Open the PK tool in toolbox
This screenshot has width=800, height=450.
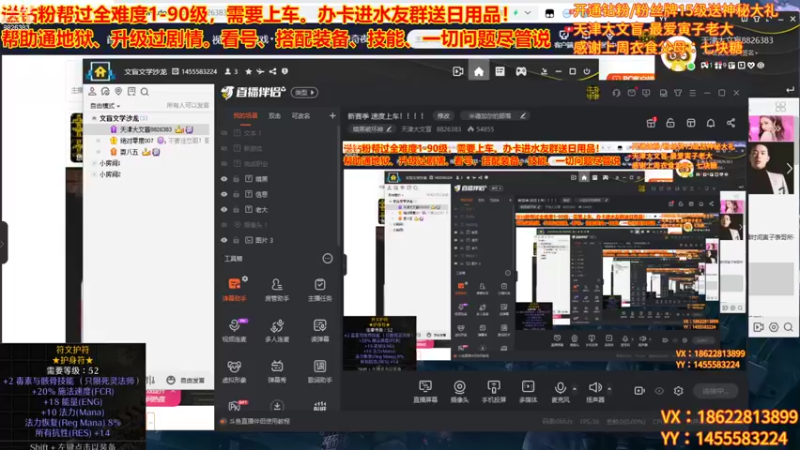pyautogui.click(x=236, y=406)
